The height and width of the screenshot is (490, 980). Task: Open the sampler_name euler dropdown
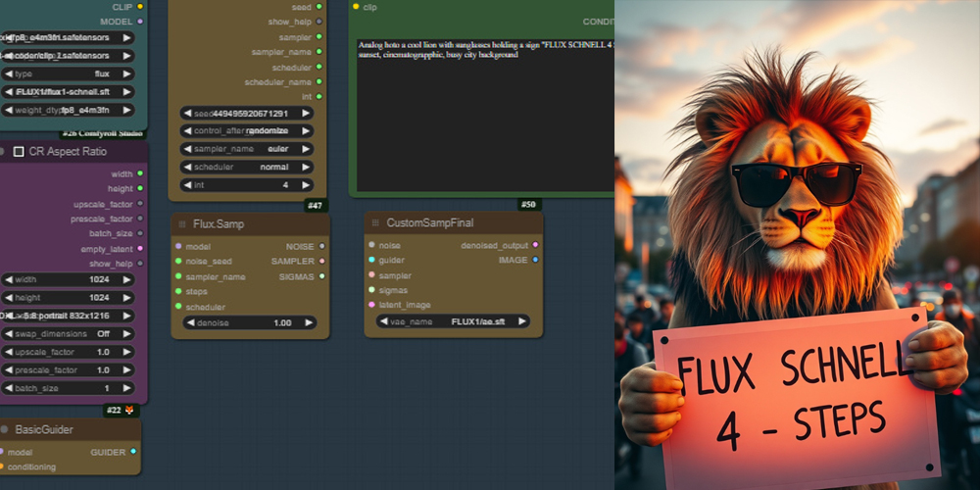247,149
